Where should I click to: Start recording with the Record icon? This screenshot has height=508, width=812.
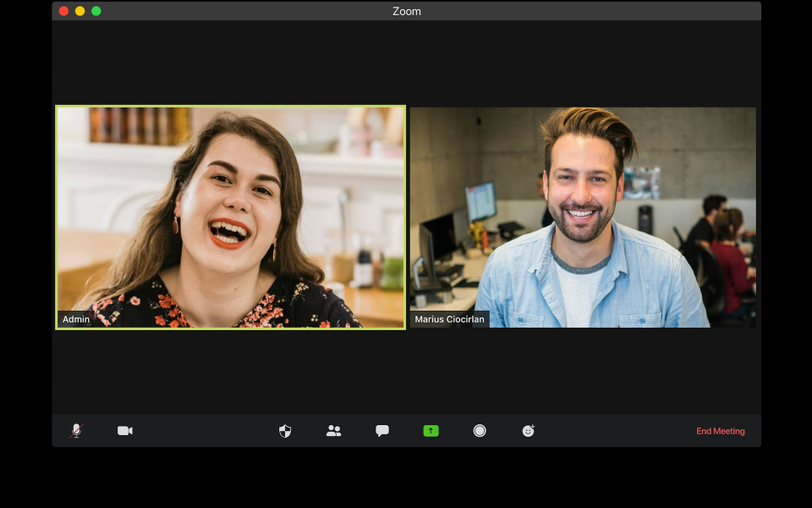point(480,431)
